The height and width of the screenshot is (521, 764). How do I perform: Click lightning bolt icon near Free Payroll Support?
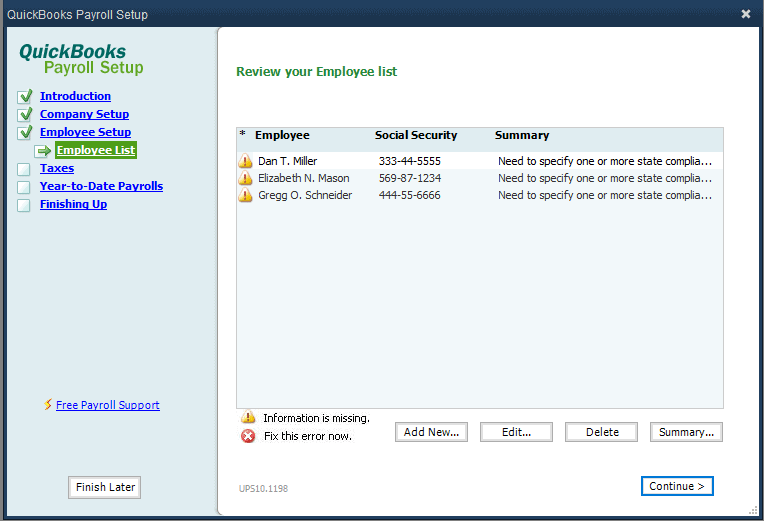click(48, 405)
